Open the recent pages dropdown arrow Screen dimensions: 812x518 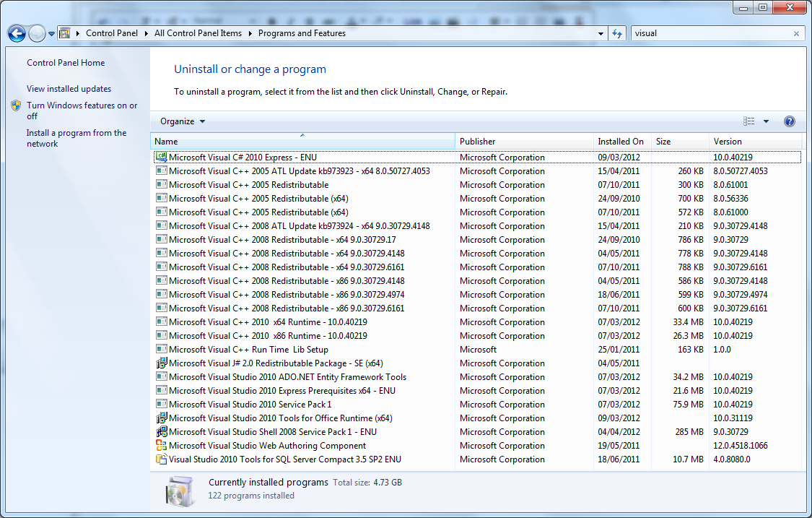pyautogui.click(x=51, y=34)
